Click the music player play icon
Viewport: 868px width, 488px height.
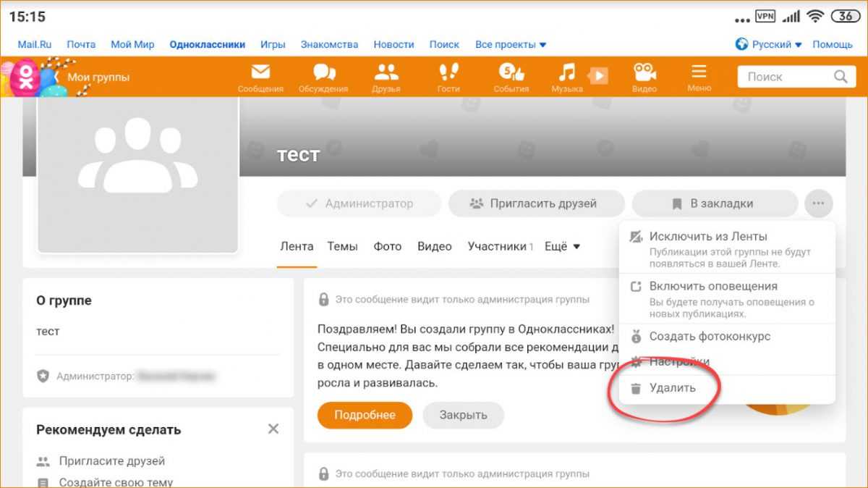point(600,75)
